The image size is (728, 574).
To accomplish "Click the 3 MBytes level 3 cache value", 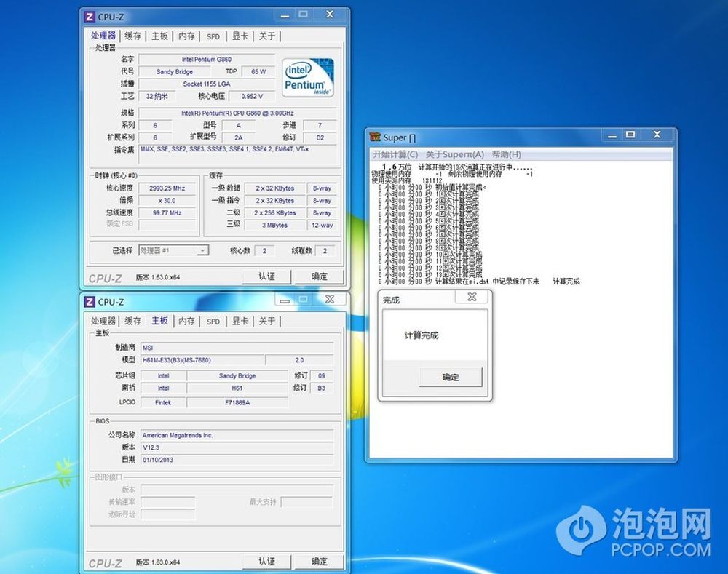I will [275, 225].
